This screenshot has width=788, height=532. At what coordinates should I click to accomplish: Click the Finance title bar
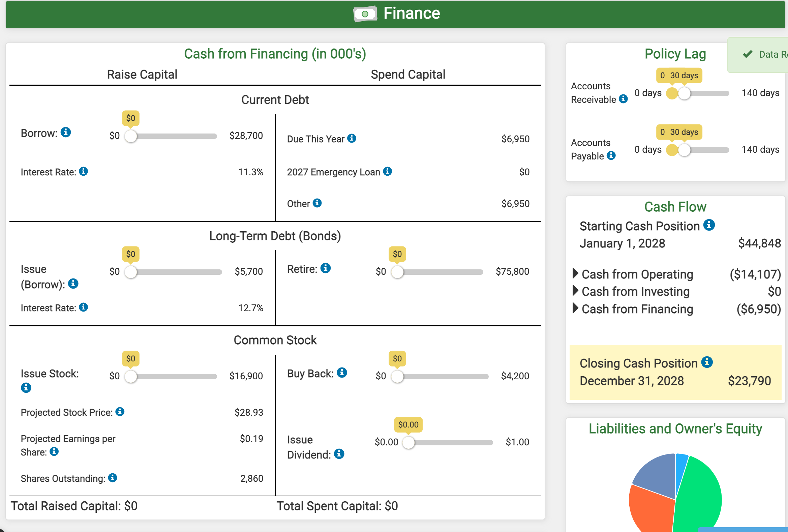pyautogui.click(x=411, y=13)
